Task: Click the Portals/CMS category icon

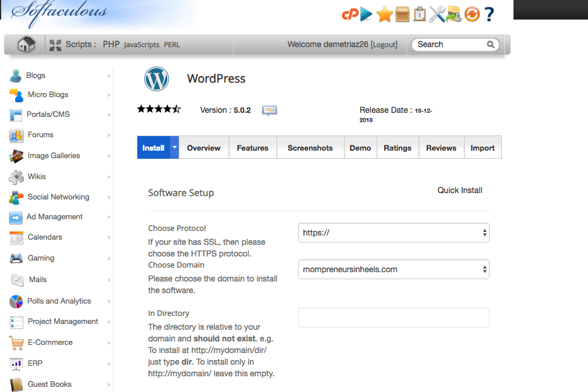Action: 16,115
